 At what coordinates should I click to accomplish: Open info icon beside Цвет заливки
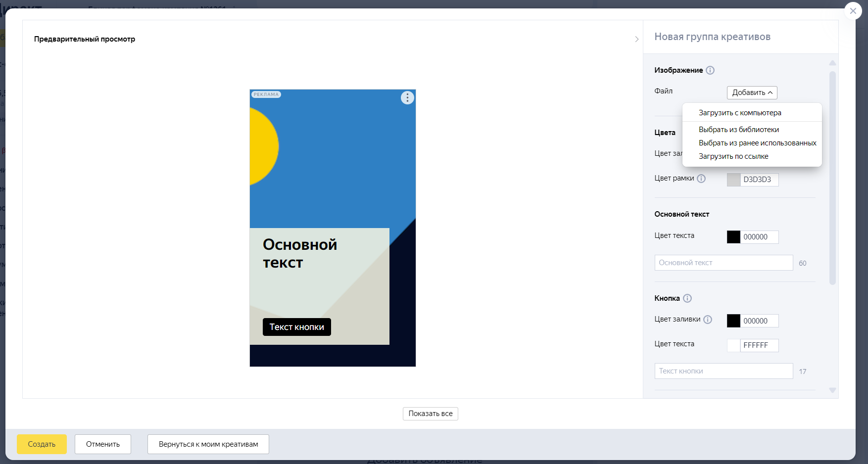click(x=708, y=320)
